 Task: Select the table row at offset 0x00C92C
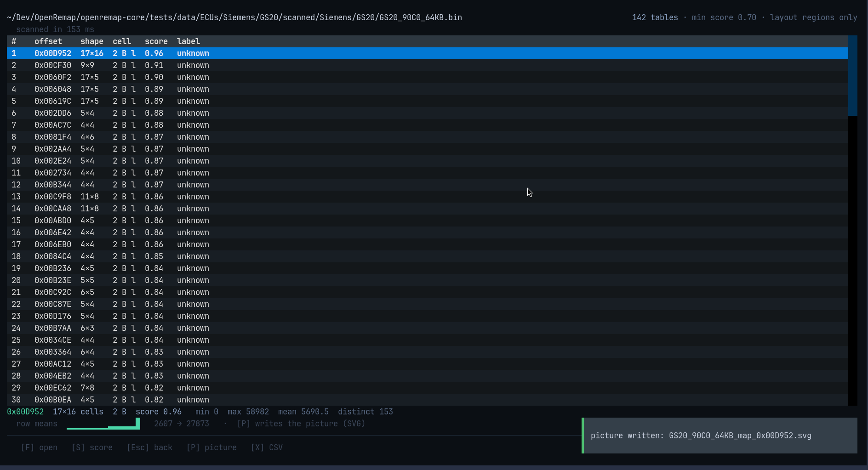tap(428, 292)
